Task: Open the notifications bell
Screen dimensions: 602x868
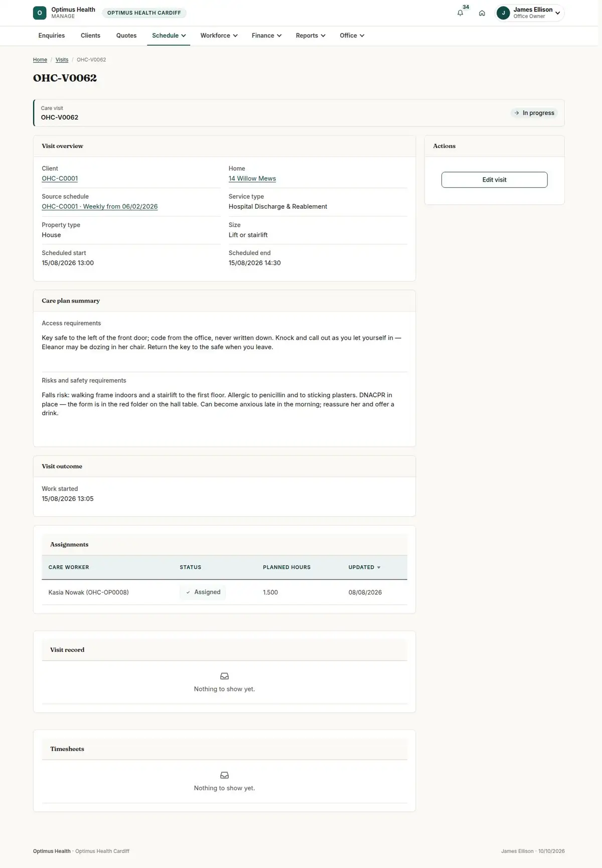Action: (x=460, y=13)
